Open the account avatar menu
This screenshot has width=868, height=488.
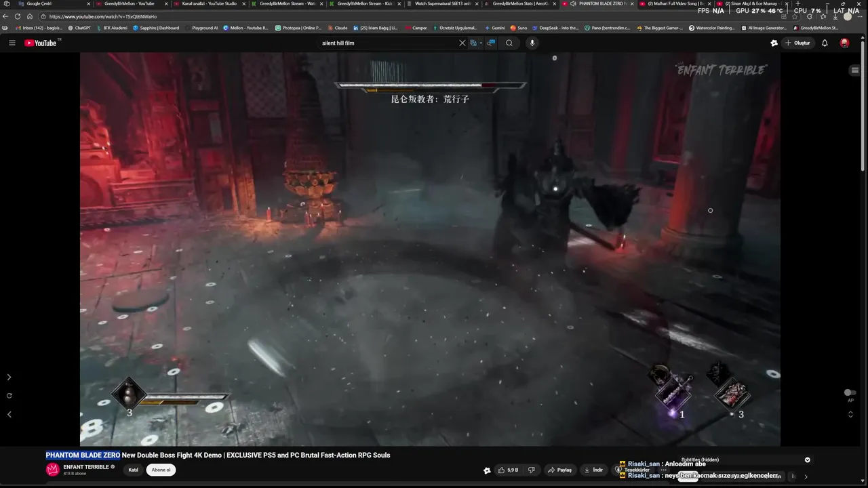tap(844, 43)
